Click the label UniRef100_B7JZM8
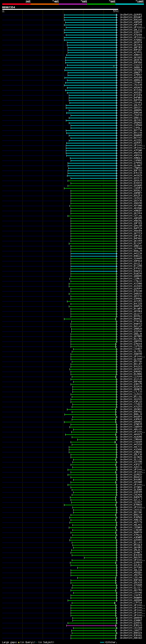Image resolution: width=146 pixels, height=644 pixels. (x=131, y=266)
